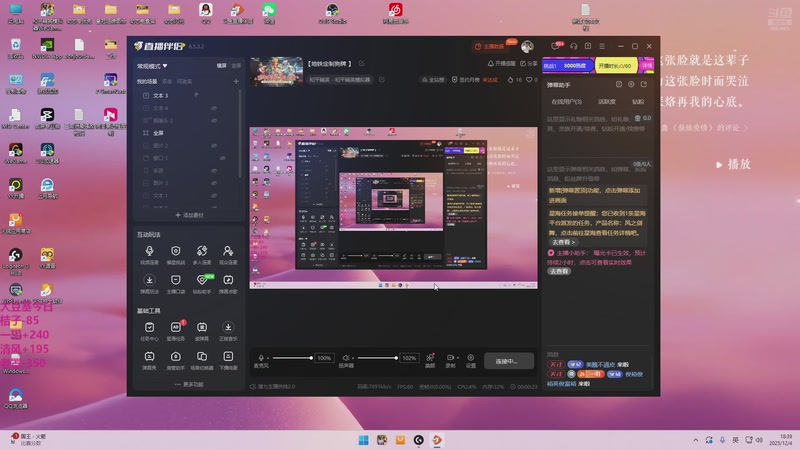
Task: Toggle visibility of 摄像头 2 source
Action: pos(214,120)
